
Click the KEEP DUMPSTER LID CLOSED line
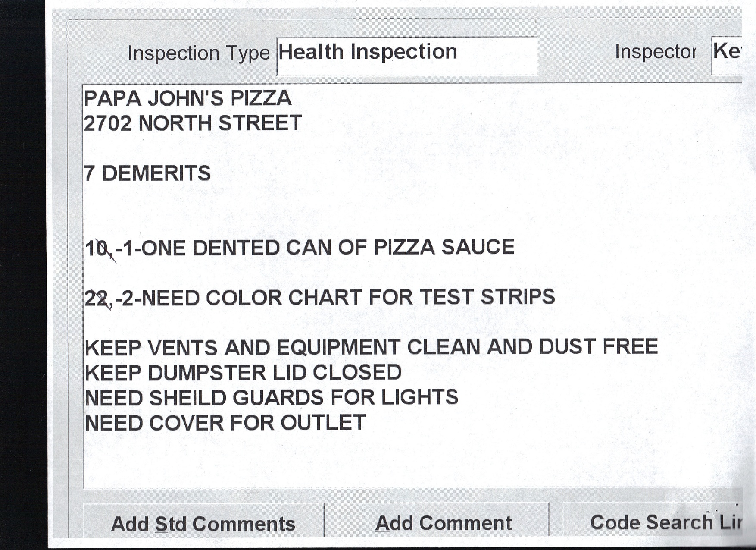click(x=243, y=373)
